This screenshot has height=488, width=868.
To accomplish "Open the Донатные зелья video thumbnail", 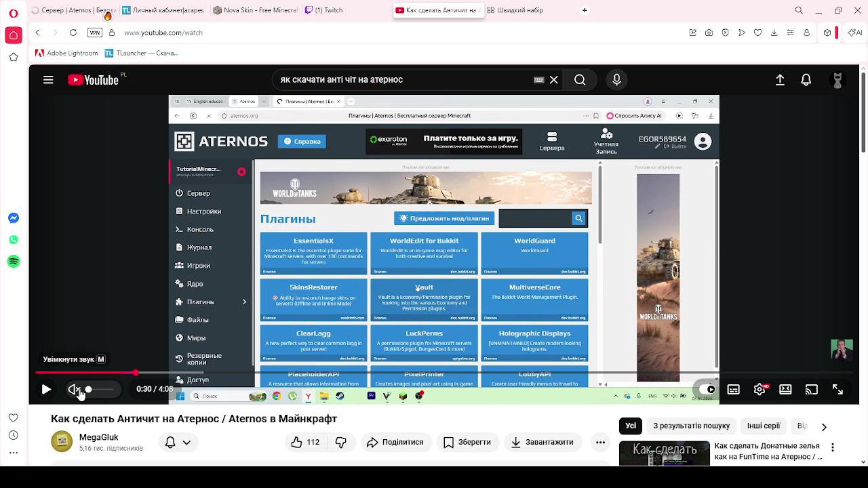I will pos(665,453).
